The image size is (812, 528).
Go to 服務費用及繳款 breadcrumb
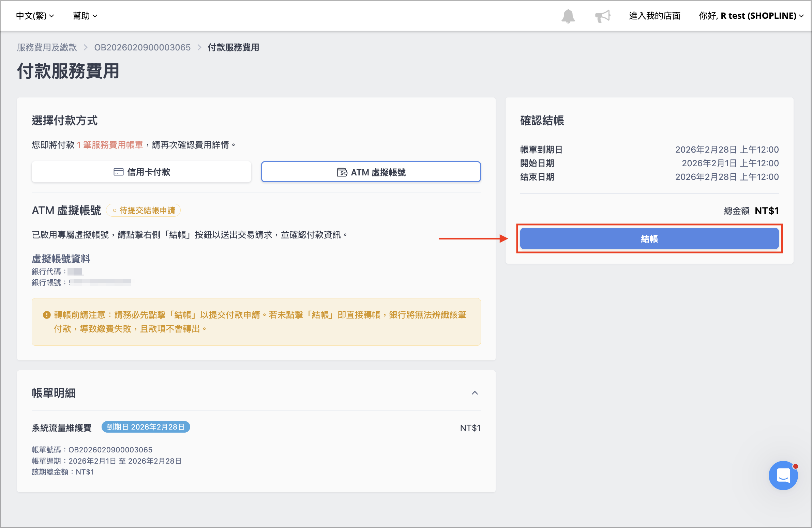(47, 47)
